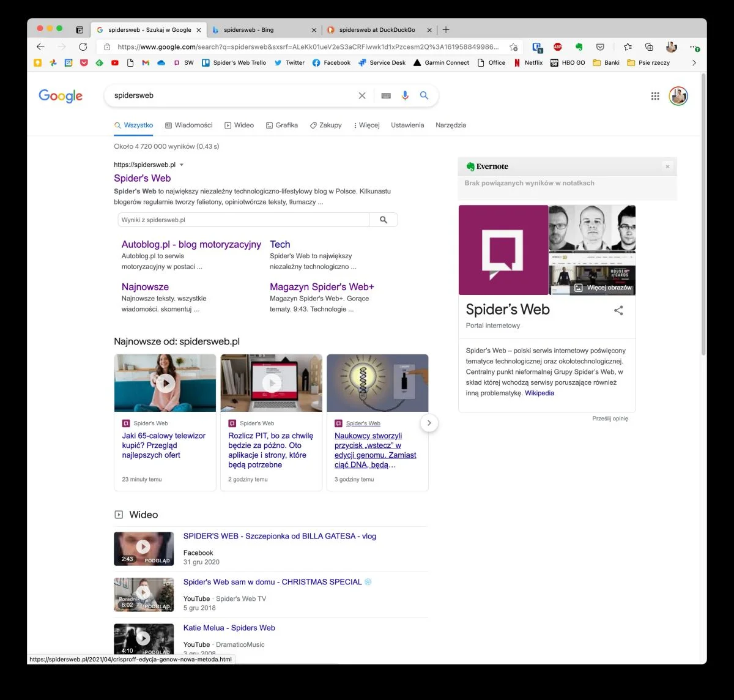Add this page to favorites star icon
734x700 pixels.
[x=514, y=47]
